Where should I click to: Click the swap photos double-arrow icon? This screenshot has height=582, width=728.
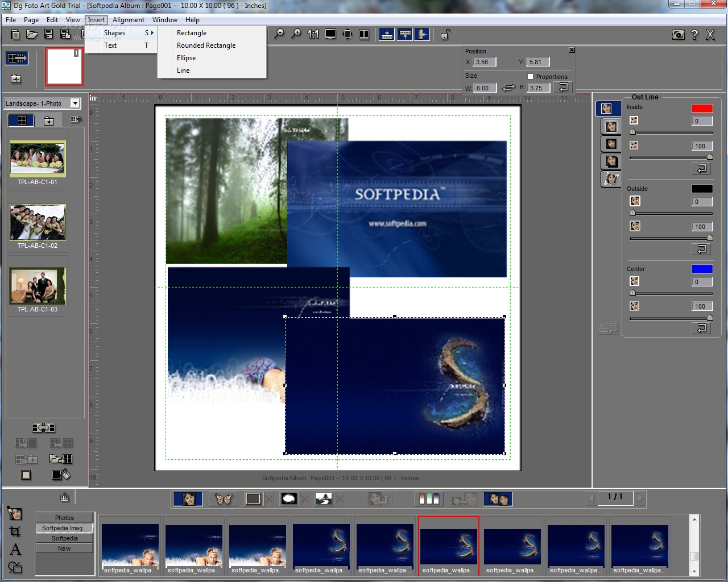(44, 427)
